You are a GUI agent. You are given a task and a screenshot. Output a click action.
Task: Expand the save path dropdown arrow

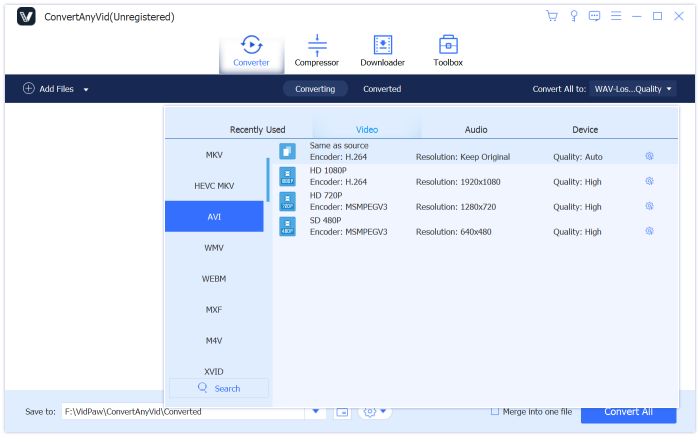pos(316,411)
